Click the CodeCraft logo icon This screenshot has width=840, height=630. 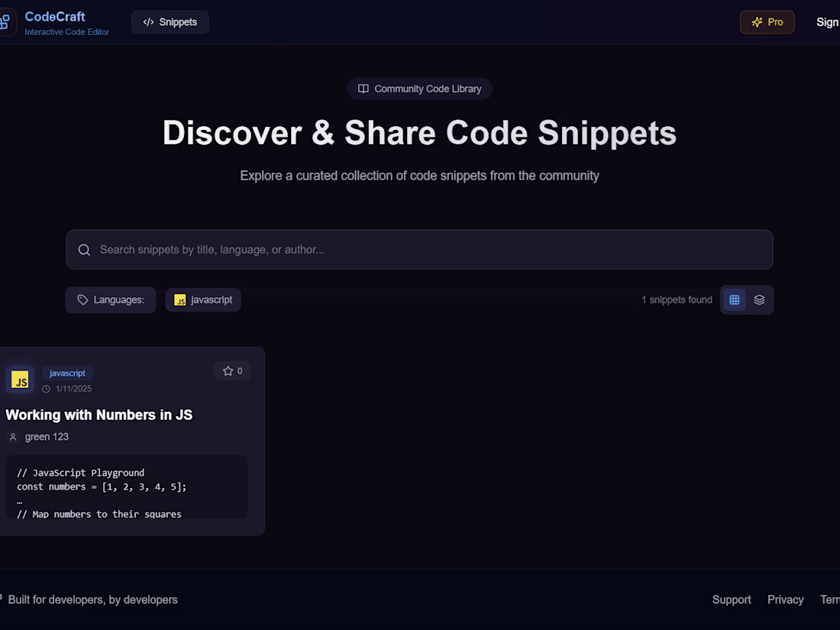click(5, 22)
